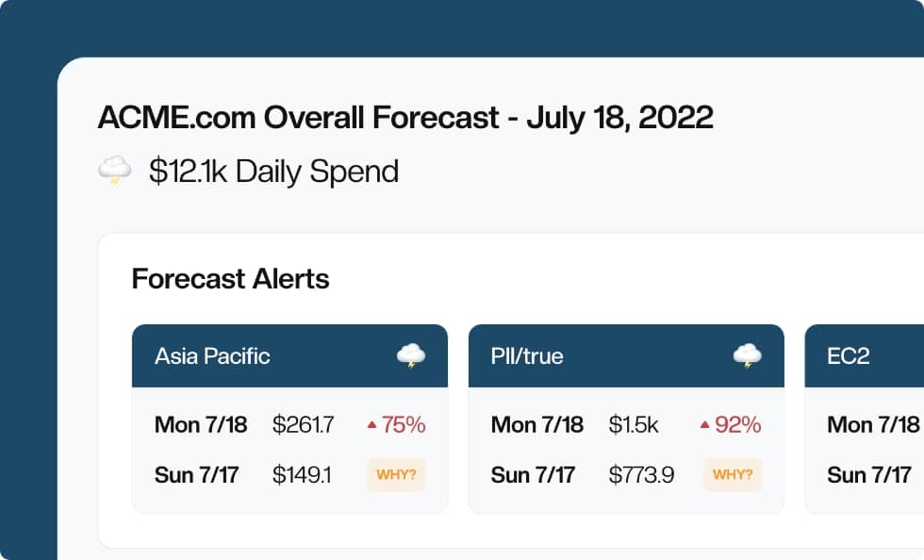Screen dimensions: 924x560
Task: Open the WHY? explanation for PII/true
Action: click(x=733, y=475)
